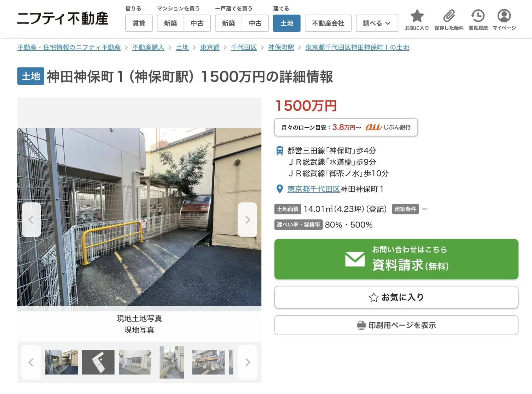Select 新築 under マンションを買う
Viewport: 532px width, 394px height.
point(170,23)
